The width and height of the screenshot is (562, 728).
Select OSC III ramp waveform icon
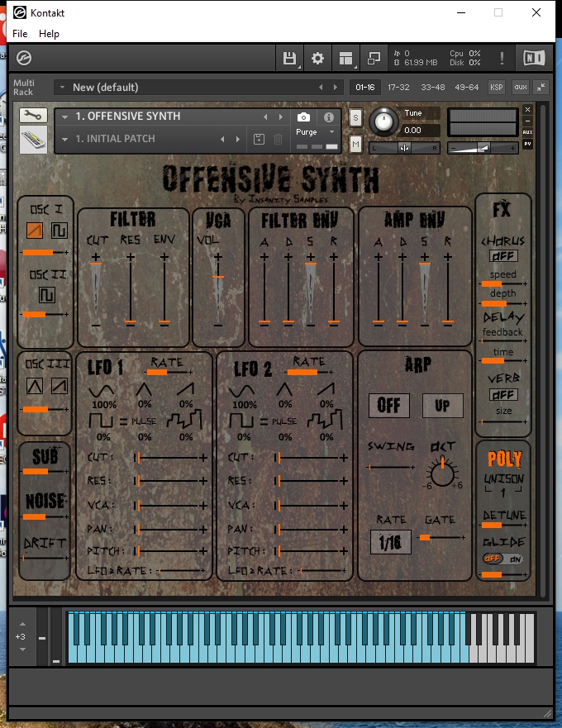pyautogui.click(x=60, y=386)
